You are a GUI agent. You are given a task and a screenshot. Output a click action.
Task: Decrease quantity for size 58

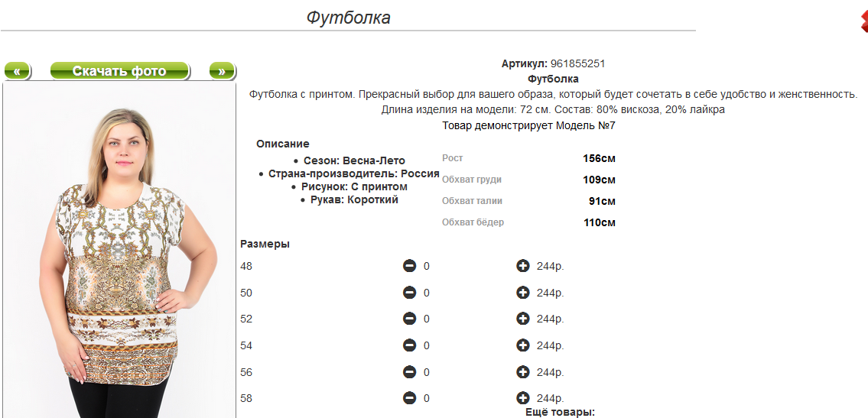coord(410,398)
